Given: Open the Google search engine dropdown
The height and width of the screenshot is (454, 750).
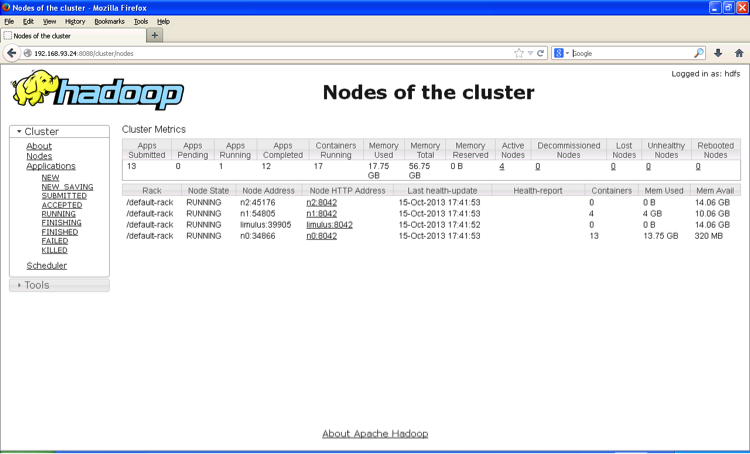Looking at the screenshot, I should click(562, 53).
